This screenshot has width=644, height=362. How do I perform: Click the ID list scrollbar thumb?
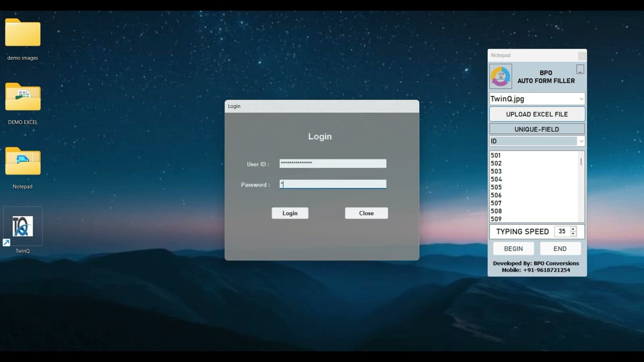pos(581,161)
